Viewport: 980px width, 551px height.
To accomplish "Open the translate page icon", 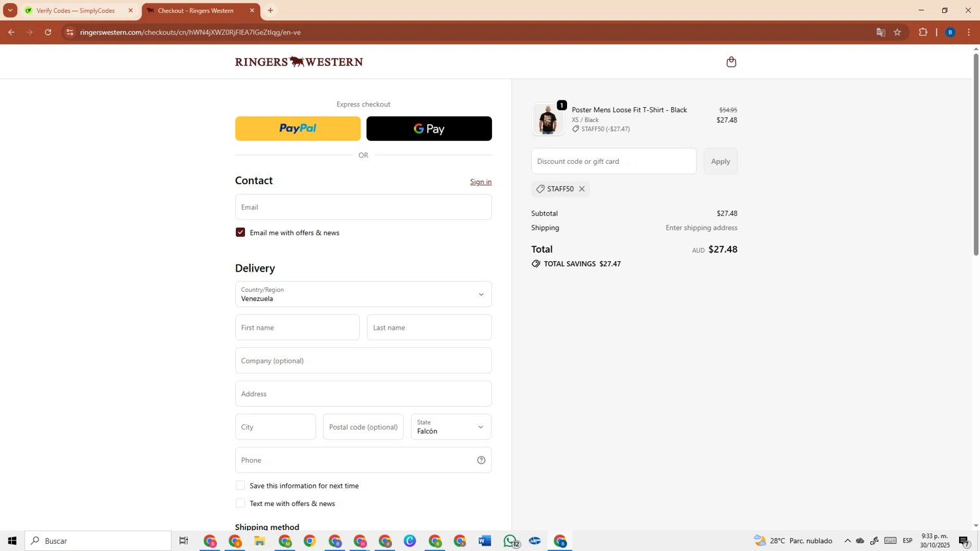I will pos(881,32).
